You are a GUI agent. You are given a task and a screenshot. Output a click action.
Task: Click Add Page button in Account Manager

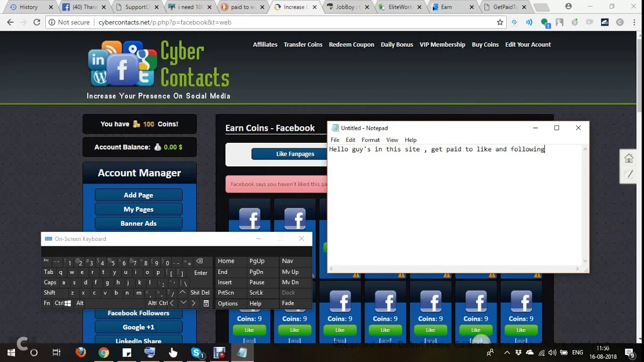point(138,195)
